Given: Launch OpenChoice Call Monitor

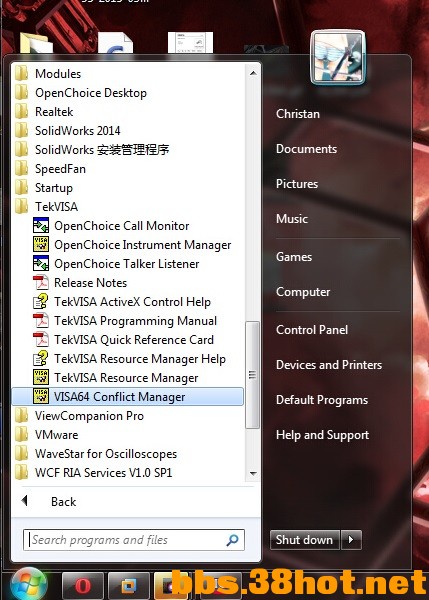Looking at the screenshot, I should tap(128, 226).
